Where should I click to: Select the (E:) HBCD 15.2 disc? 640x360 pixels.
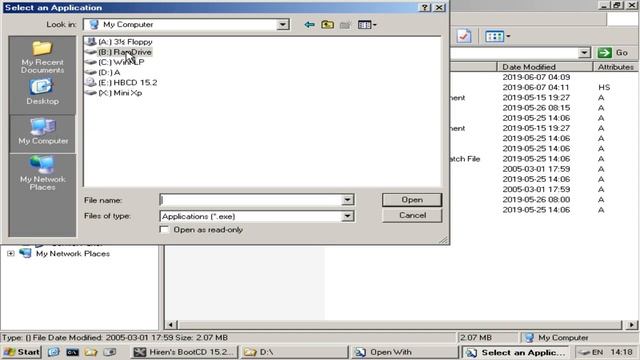[121, 82]
